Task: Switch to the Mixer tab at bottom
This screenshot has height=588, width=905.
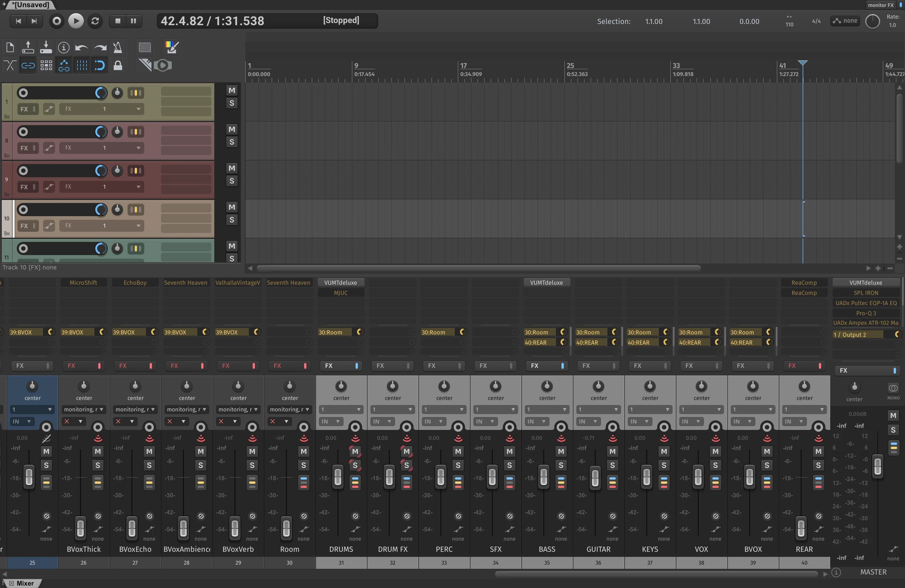Action: click(x=25, y=583)
